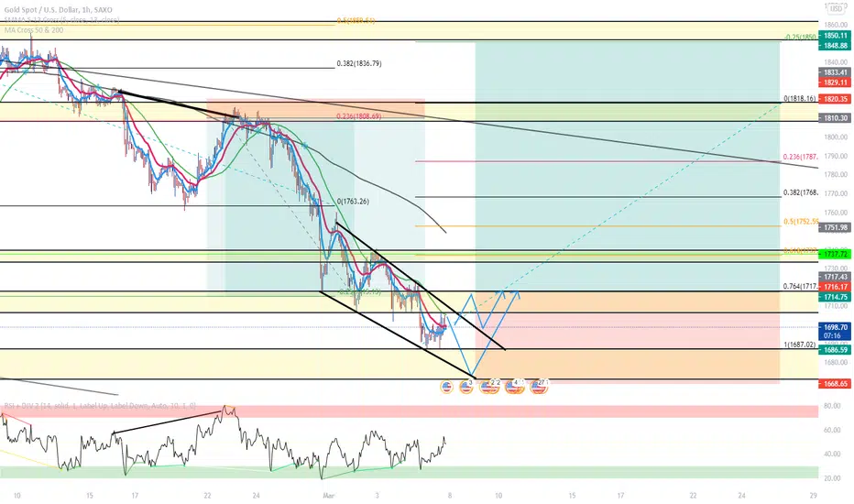Open the US economic event icon numbered 4
This screenshot has width=854, height=504.
tap(514, 387)
